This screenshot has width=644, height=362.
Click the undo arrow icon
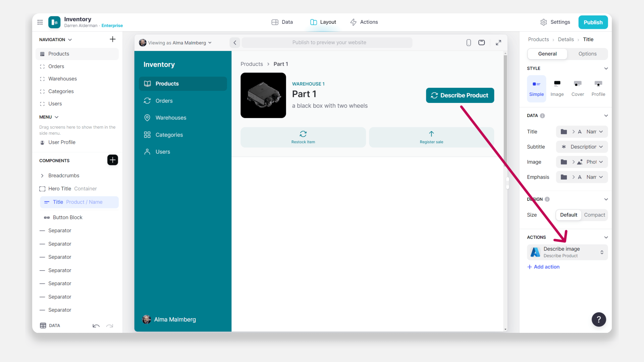pyautogui.click(x=96, y=326)
